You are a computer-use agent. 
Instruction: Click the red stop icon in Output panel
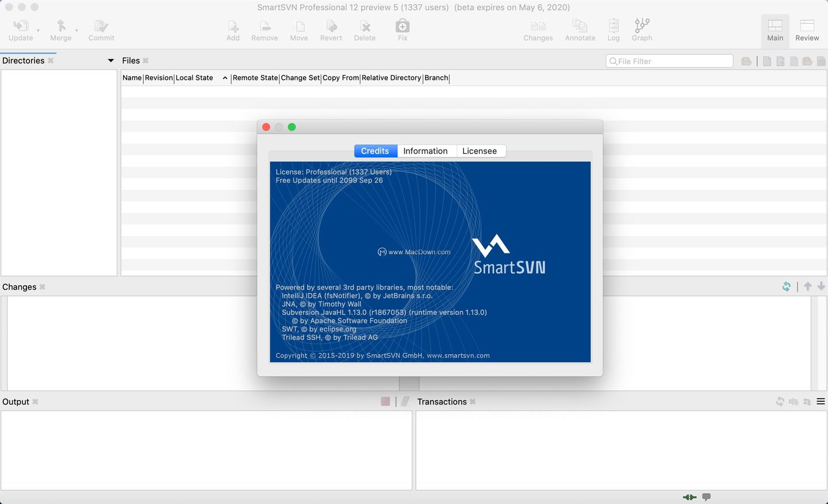tap(385, 401)
